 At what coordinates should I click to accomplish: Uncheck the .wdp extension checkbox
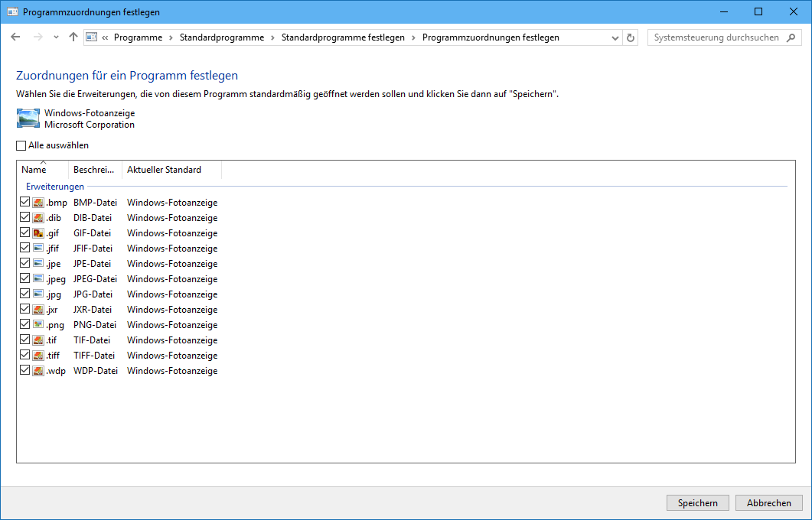24,370
